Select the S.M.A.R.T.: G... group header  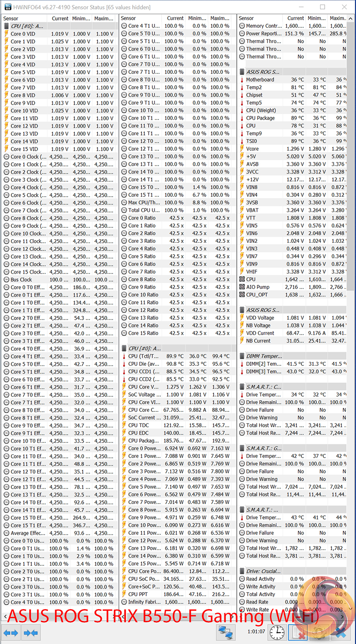292,448
